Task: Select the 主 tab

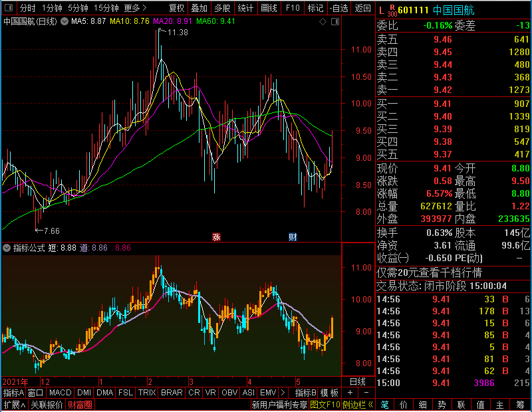Action: [499, 405]
